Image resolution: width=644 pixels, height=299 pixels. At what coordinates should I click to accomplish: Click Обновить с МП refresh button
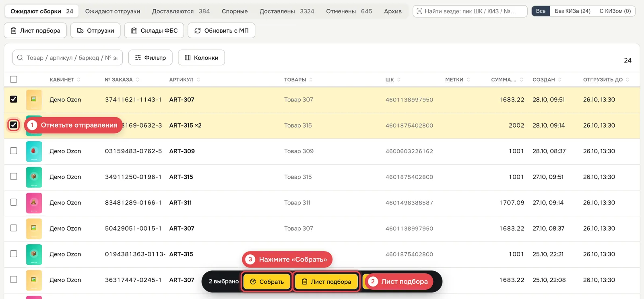[221, 31]
